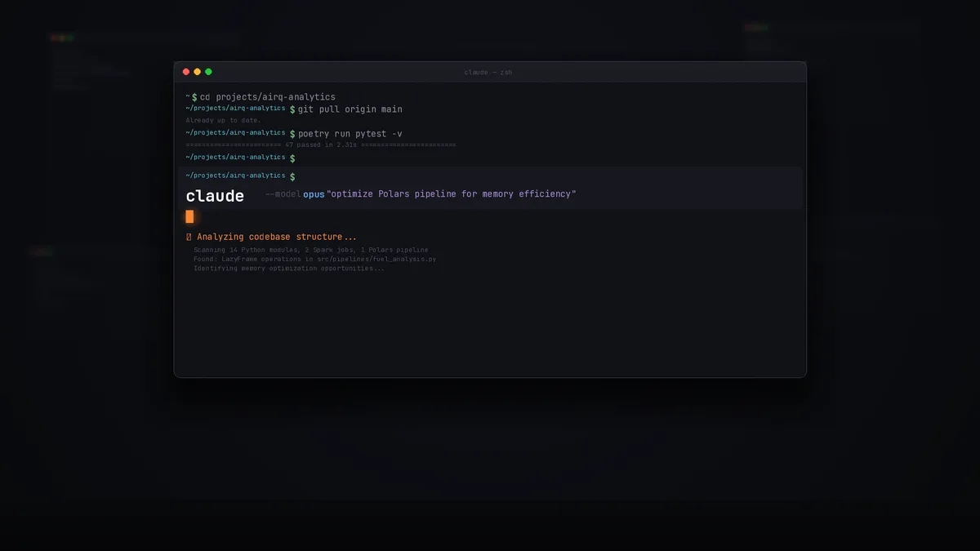Click the claude — zsh title bar label
980x551 pixels.
click(x=488, y=72)
